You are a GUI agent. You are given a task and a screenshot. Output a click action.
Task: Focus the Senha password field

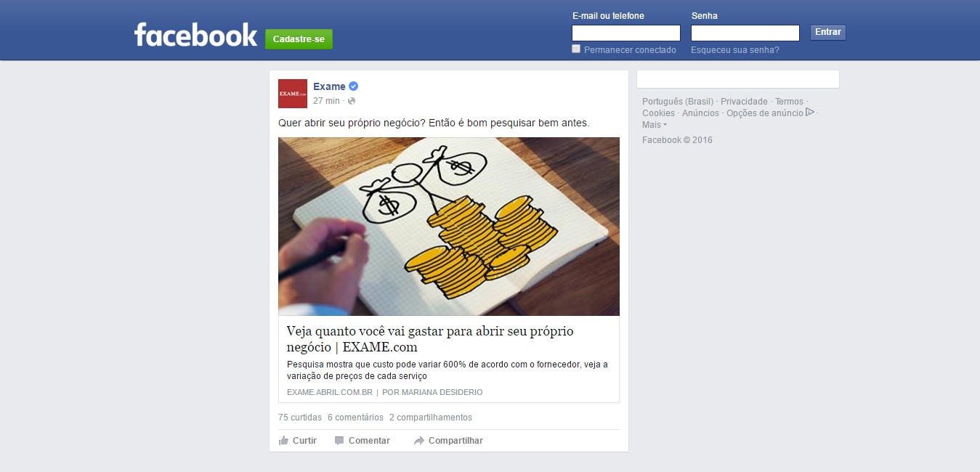point(745,33)
